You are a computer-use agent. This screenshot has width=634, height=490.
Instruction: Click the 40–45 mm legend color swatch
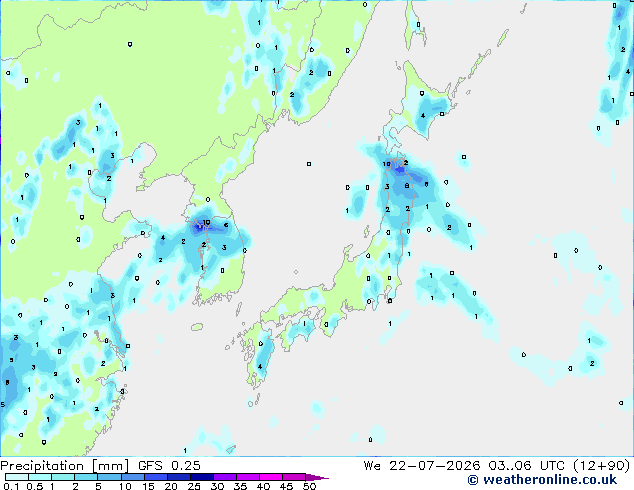pos(271,477)
